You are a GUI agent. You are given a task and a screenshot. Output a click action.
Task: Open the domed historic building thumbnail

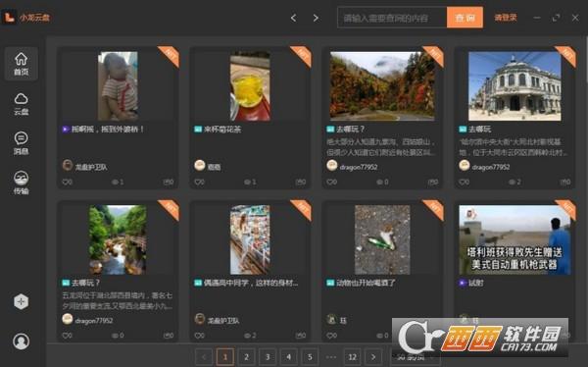point(514,86)
